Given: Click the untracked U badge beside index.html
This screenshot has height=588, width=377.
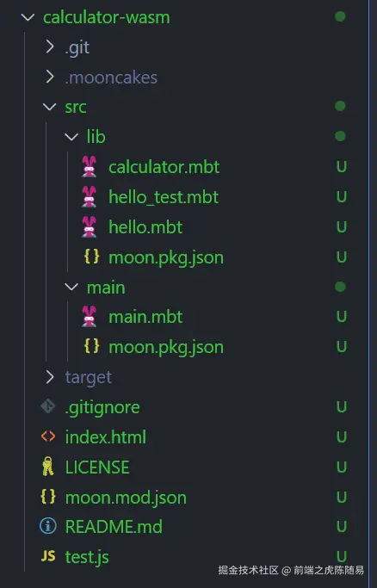Looking at the screenshot, I should 342,436.
